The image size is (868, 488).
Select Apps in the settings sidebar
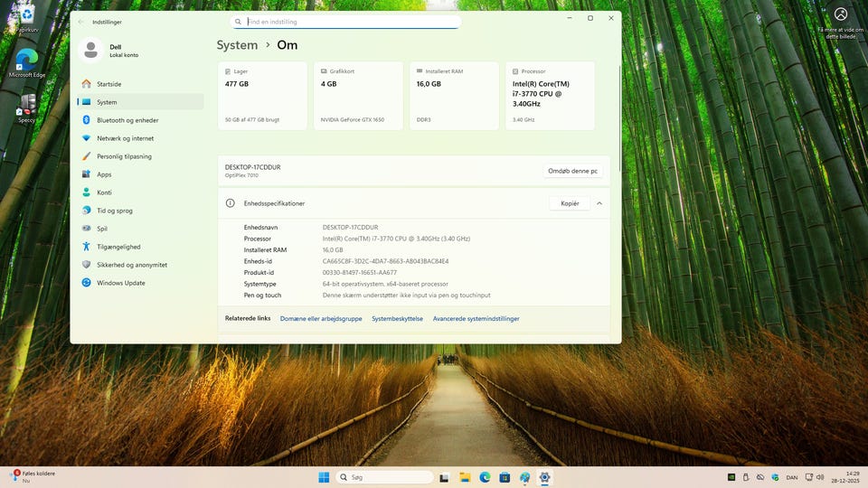click(104, 174)
